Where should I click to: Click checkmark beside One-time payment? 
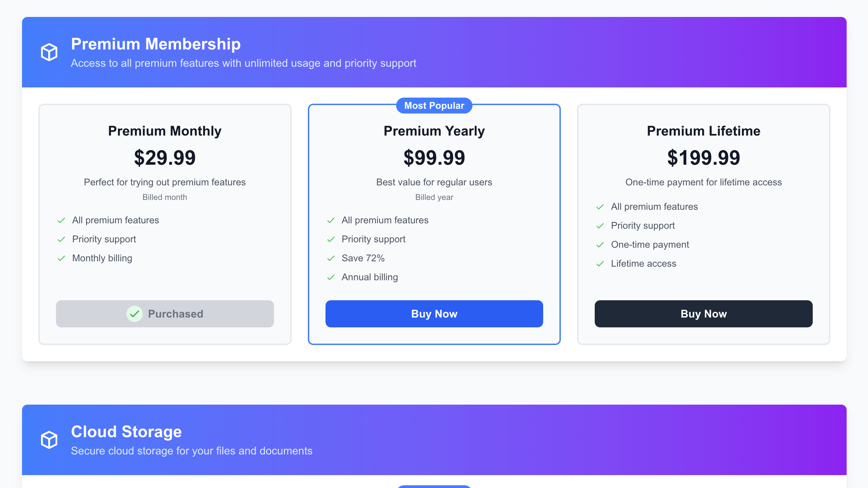tap(600, 245)
